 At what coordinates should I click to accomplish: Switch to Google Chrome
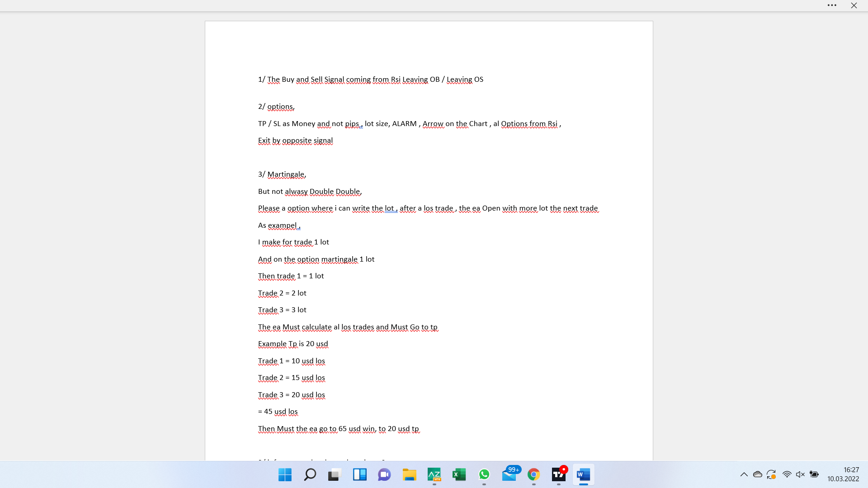click(x=533, y=474)
